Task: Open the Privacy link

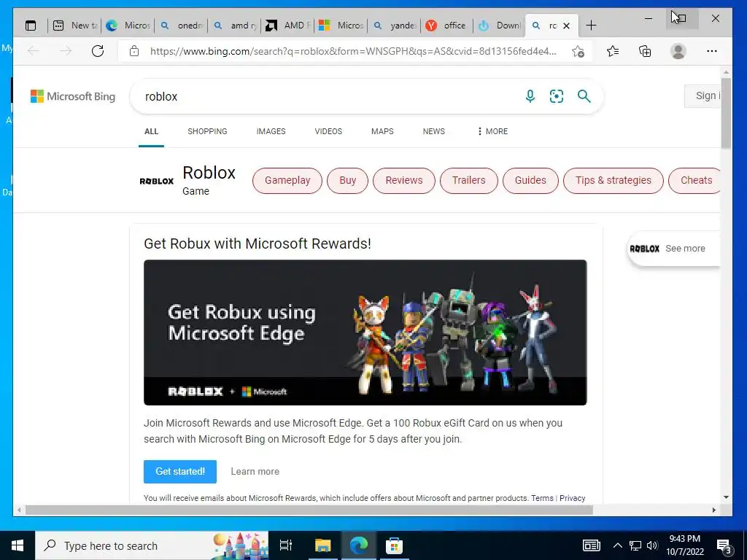Action: tap(572, 498)
